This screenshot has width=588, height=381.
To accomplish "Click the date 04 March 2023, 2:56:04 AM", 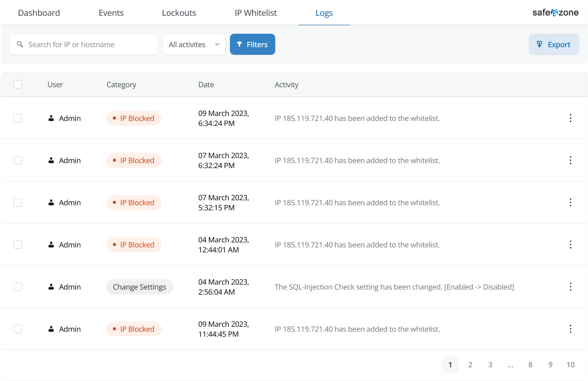I will tap(224, 287).
